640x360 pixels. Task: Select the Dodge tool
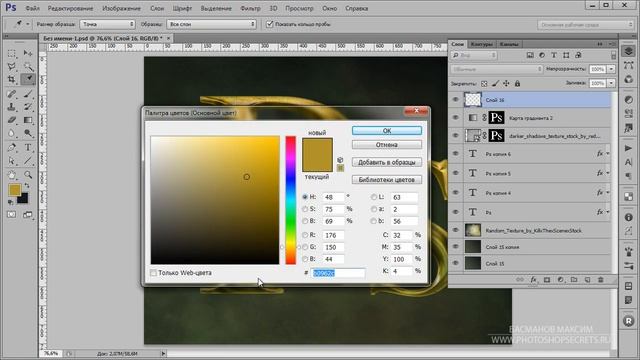tap(28, 133)
